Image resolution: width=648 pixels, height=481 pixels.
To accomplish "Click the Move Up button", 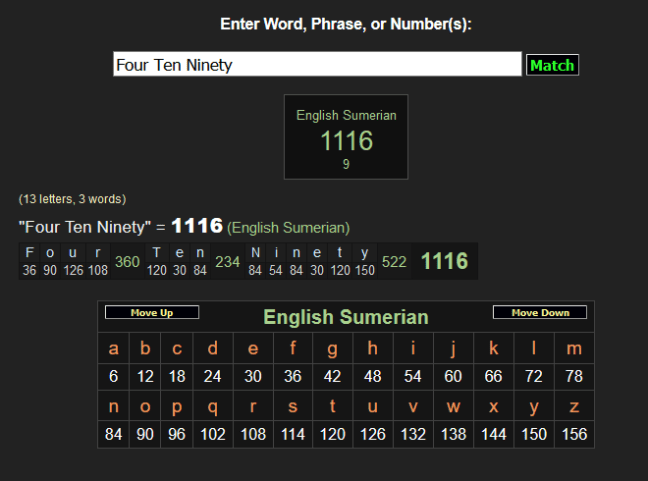I will 152,313.
